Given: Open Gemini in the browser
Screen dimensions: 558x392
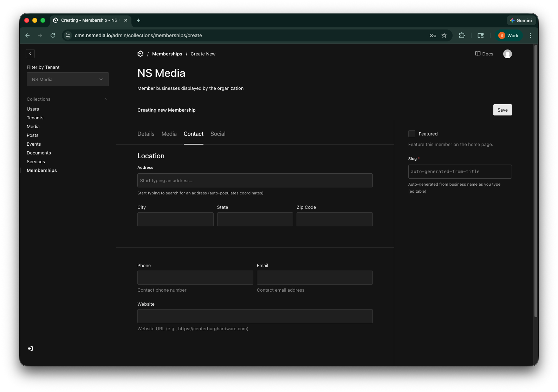Looking at the screenshot, I should coord(521,20).
